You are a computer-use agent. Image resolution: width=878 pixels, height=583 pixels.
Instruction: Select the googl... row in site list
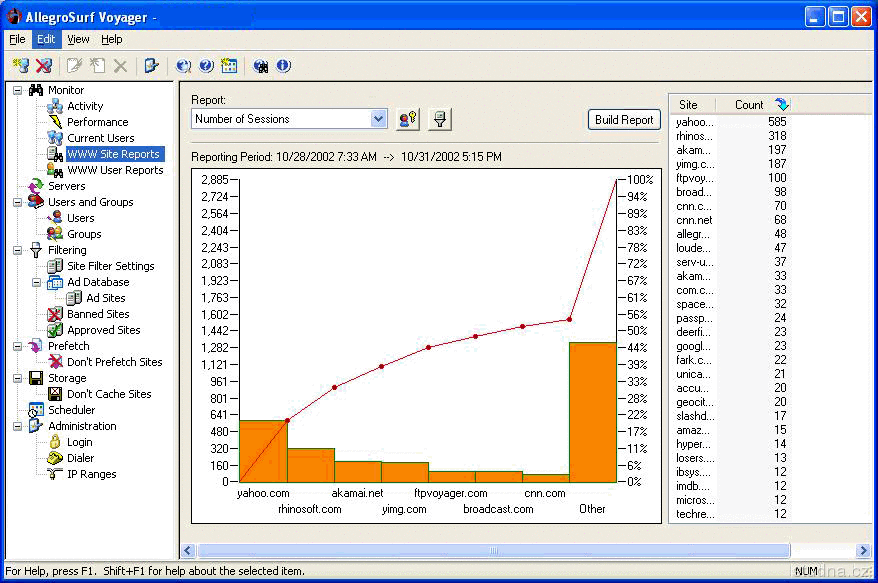pos(731,346)
